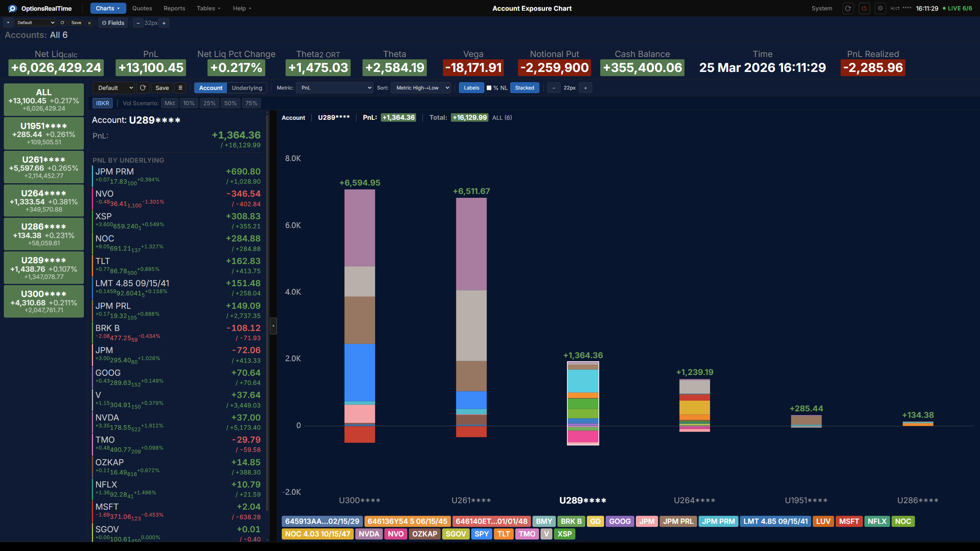The image size is (980, 551).
Task: Open the chart toolbar hamburger menu icon
Action: 180,88
